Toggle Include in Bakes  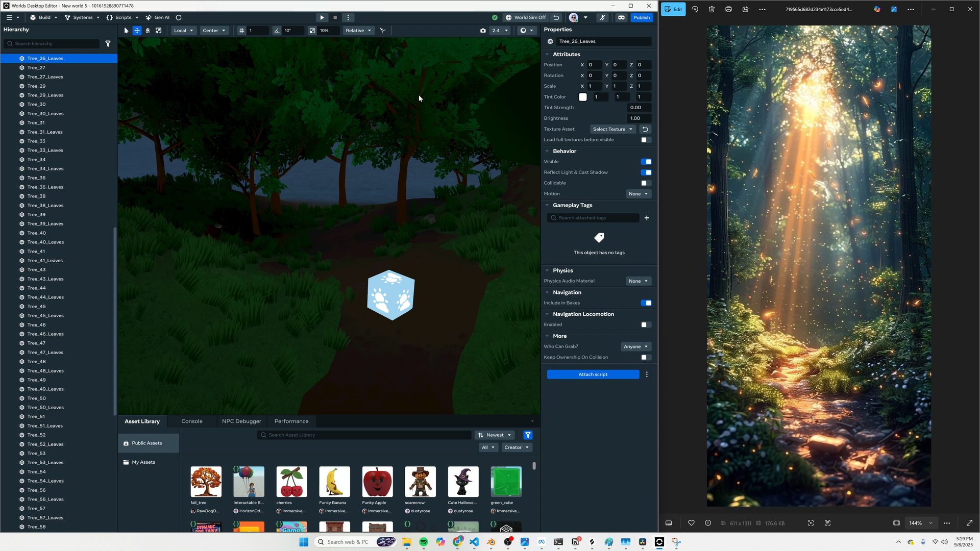point(646,303)
